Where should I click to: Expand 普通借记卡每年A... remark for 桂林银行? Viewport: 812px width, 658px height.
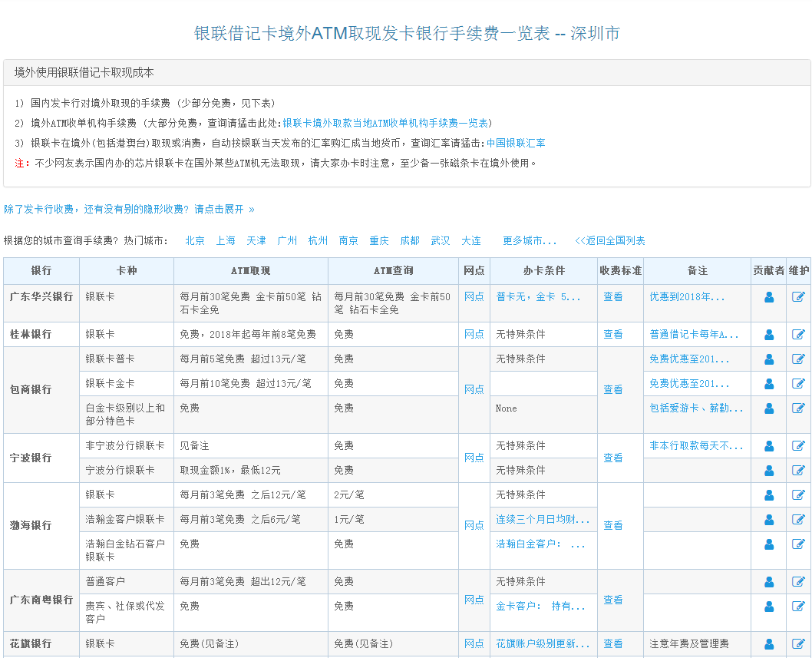(x=694, y=335)
